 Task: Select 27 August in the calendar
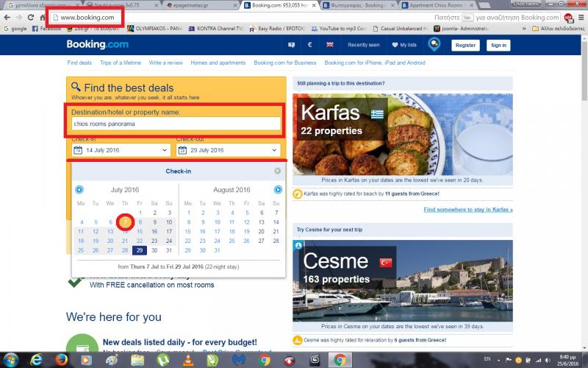262,241
